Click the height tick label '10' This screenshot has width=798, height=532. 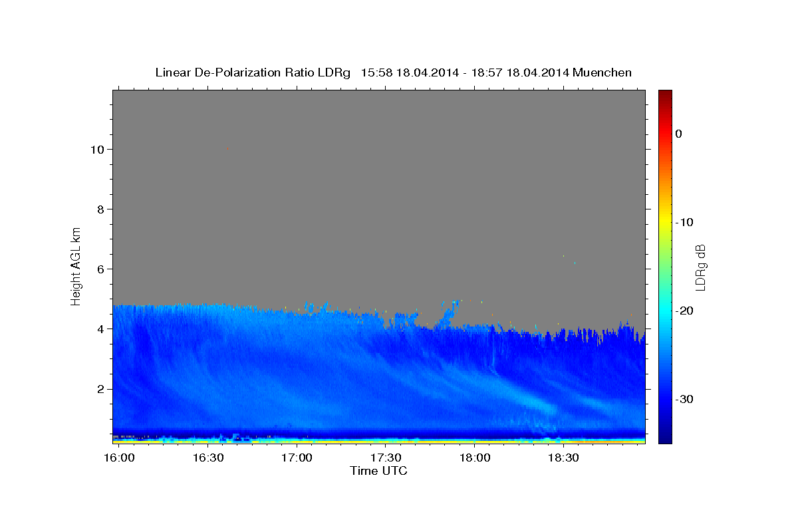pyautogui.click(x=97, y=150)
